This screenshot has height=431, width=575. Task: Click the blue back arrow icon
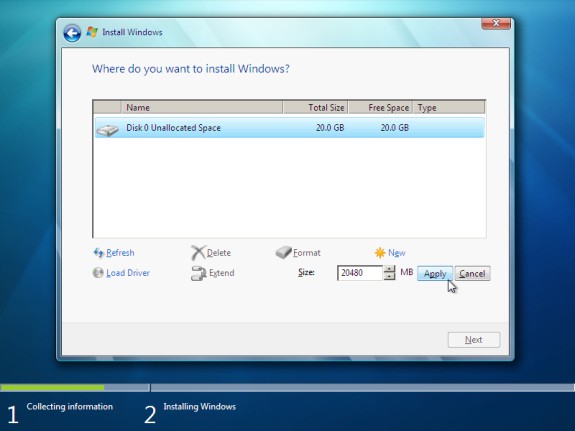[72, 33]
